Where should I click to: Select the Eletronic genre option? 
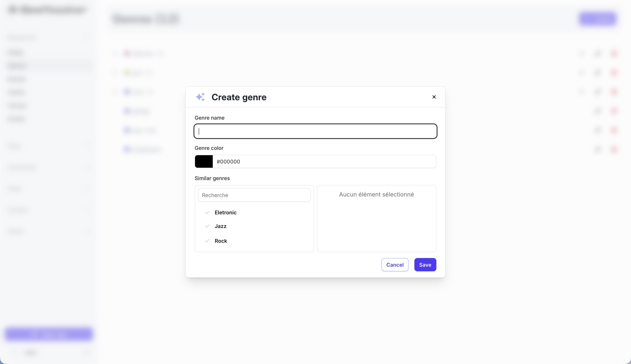pos(225,213)
